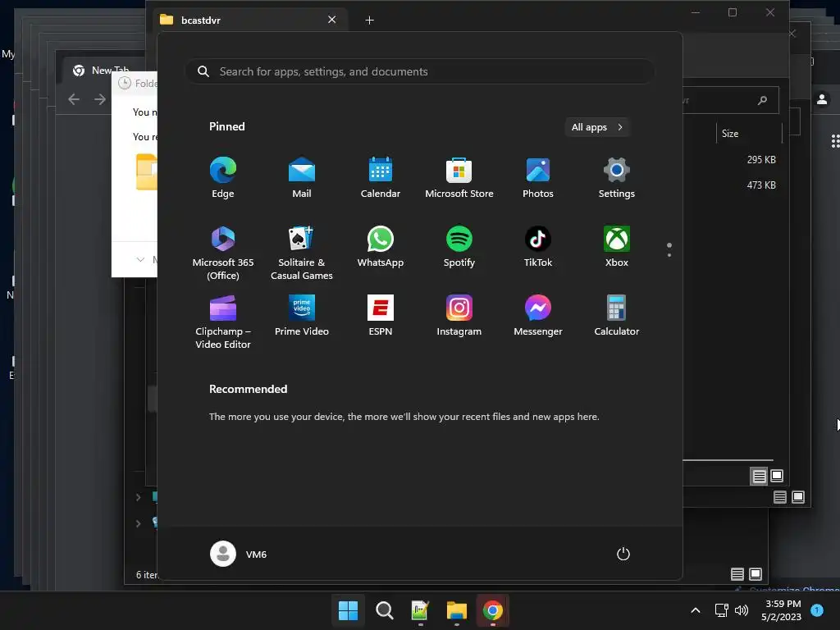
Task: Open Microsoft 365 (Office)
Action: tap(223, 253)
